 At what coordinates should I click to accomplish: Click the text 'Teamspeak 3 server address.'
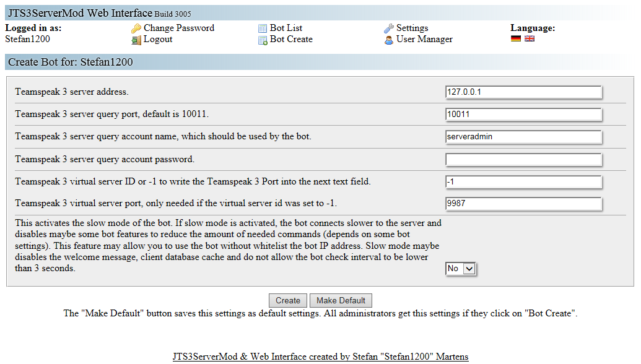pos(72,92)
